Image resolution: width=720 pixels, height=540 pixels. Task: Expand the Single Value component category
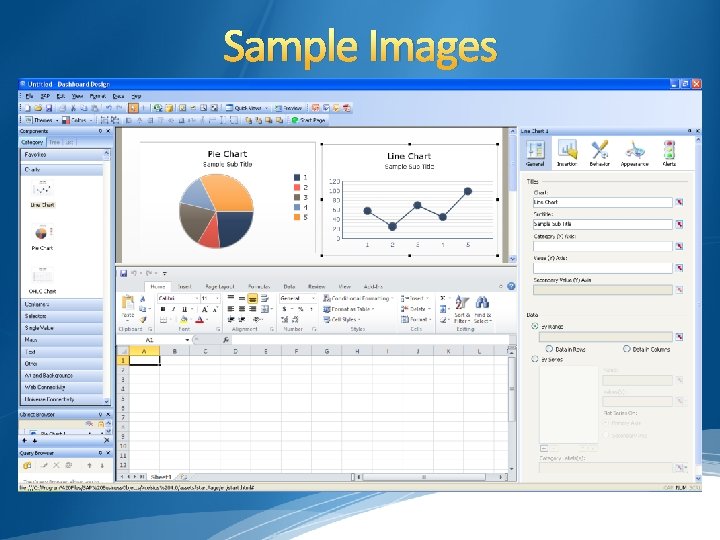click(x=62, y=328)
